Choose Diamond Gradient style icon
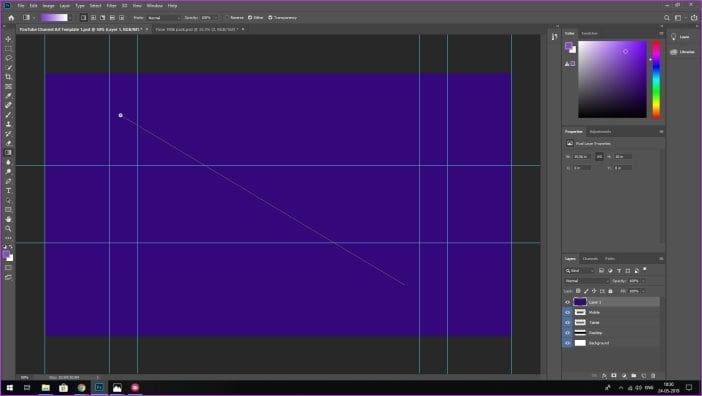 pyautogui.click(x=121, y=17)
